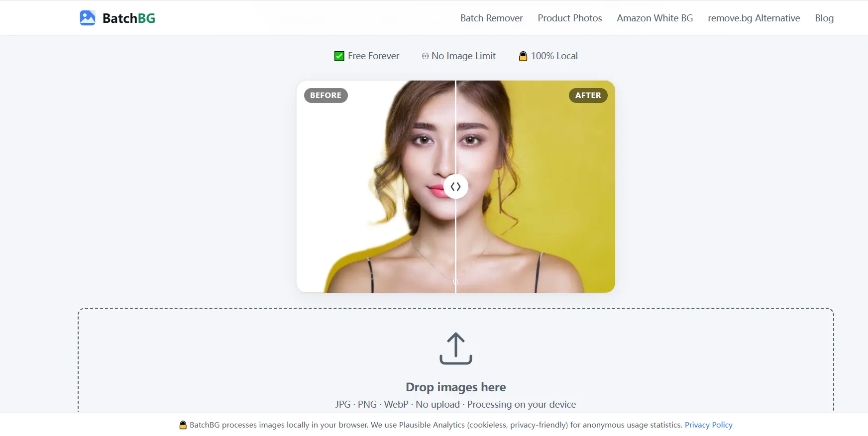The height and width of the screenshot is (436, 868).
Task: Click the 100% Local text
Action: click(554, 56)
